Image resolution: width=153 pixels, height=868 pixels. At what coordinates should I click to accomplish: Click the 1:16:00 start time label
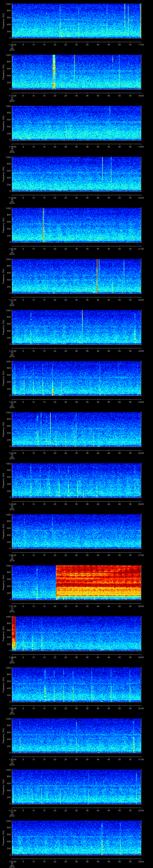[x=12, y=44]
